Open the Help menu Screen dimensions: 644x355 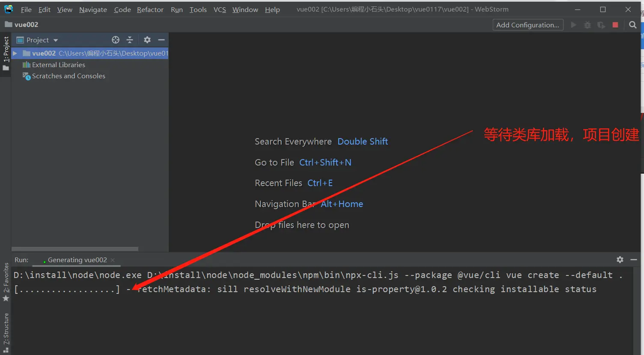pyautogui.click(x=272, y=9)
